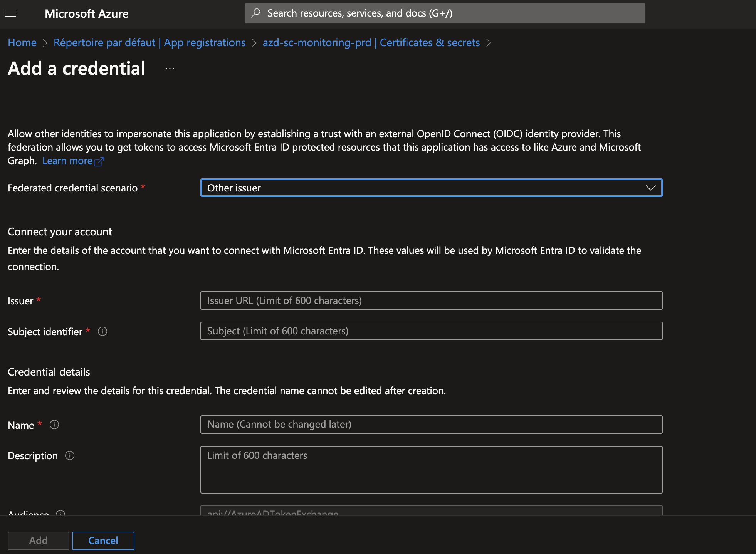Click the breadcrumb chevron after Home
756x554 pixels.
[45, 43]
